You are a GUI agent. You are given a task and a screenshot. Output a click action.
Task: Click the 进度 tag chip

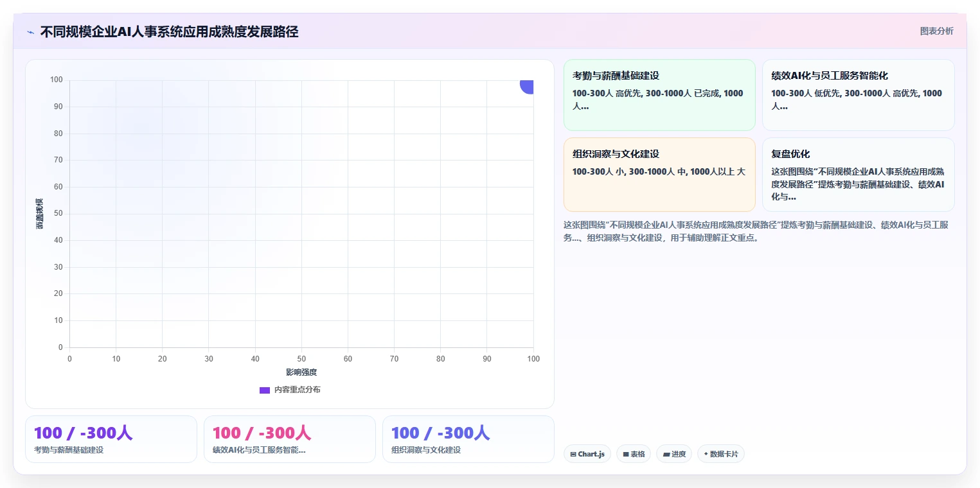(x=674, y=454)
